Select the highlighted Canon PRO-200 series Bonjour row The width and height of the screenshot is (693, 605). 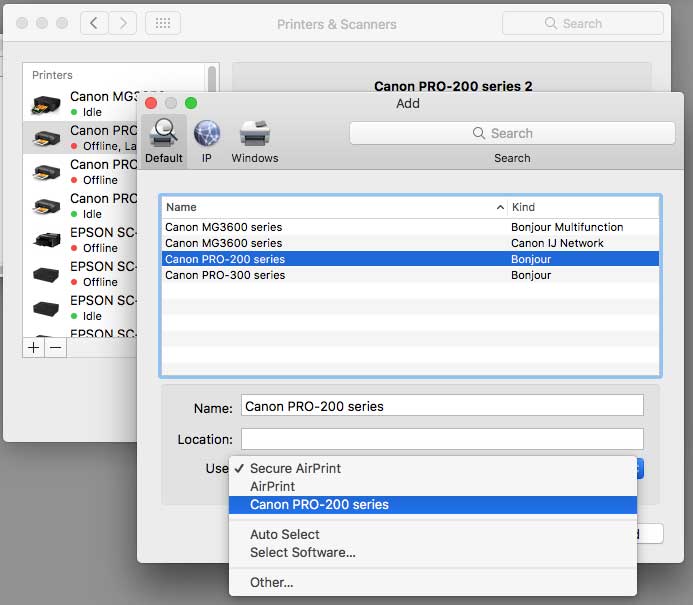click(x=410, y=259)
